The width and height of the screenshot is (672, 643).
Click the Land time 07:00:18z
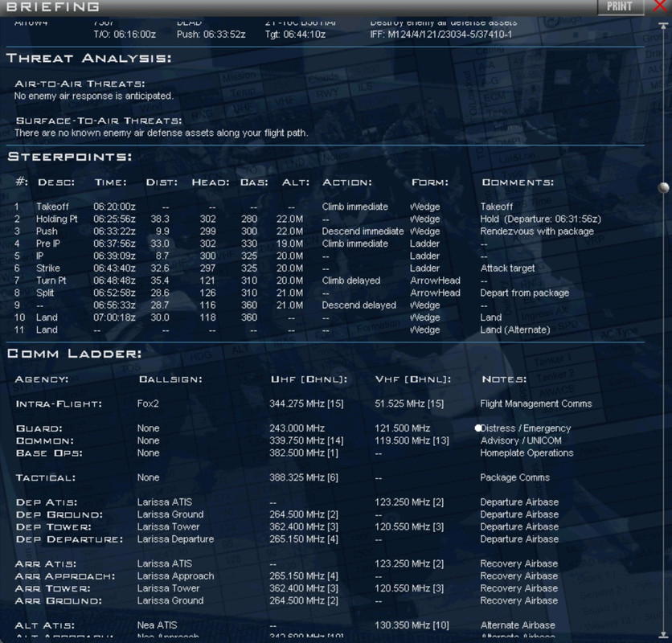click(114, 317)
